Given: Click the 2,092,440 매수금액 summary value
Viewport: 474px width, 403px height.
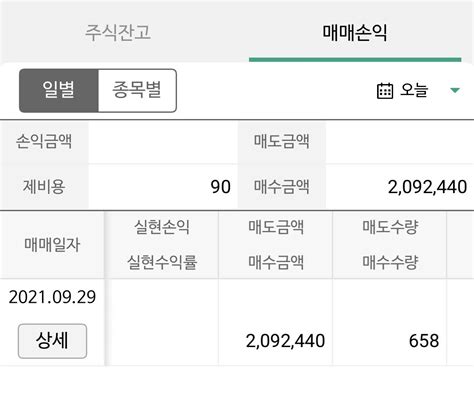Looking at the screenshot, I should click(x=427, y=187).
